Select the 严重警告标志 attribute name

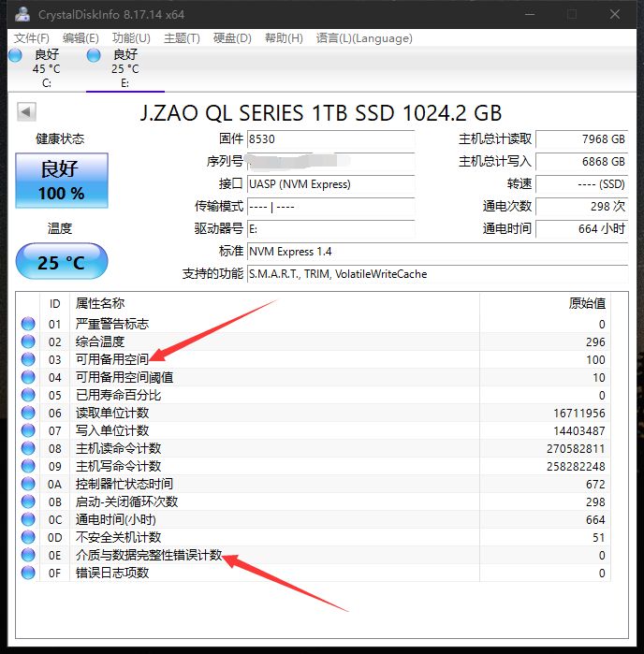tap(112, 324)
